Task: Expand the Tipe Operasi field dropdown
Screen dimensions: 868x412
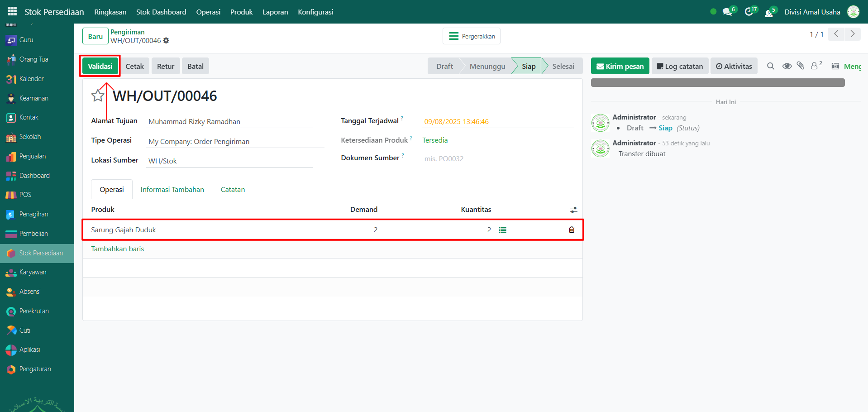Action: tap(234, 141)
